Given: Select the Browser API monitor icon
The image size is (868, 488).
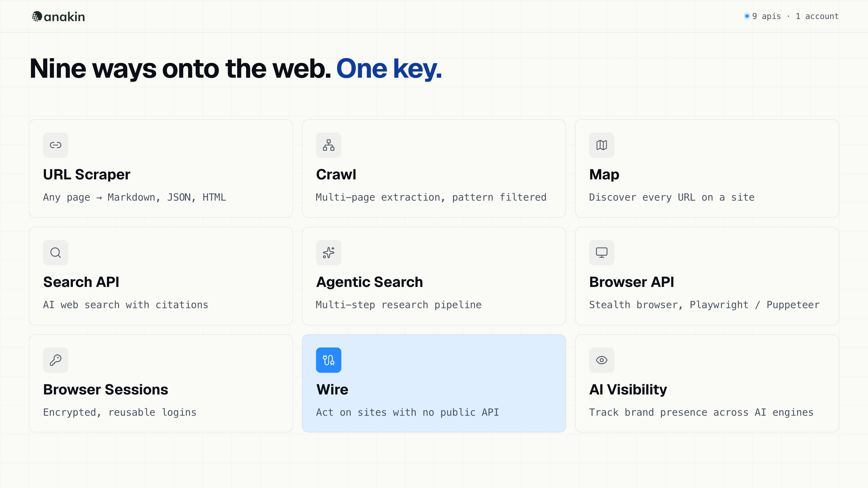Looking at the screenshot, I should click(601, 253).
